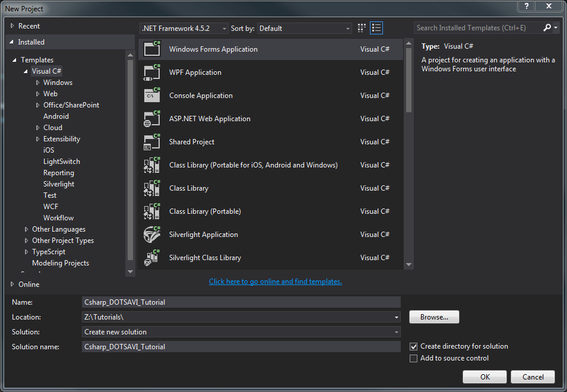This screenshot has width=567, height=392.
Task: Click the OK button
Action: 485,377
